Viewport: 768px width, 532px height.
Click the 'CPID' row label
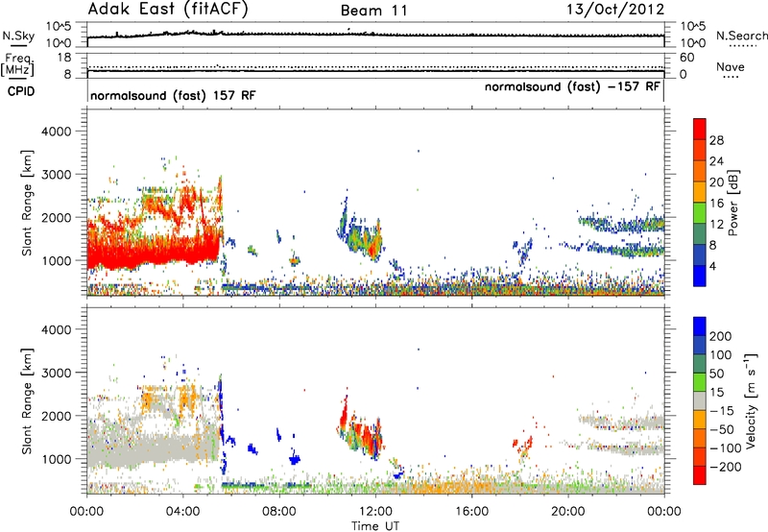pos(21,91)
